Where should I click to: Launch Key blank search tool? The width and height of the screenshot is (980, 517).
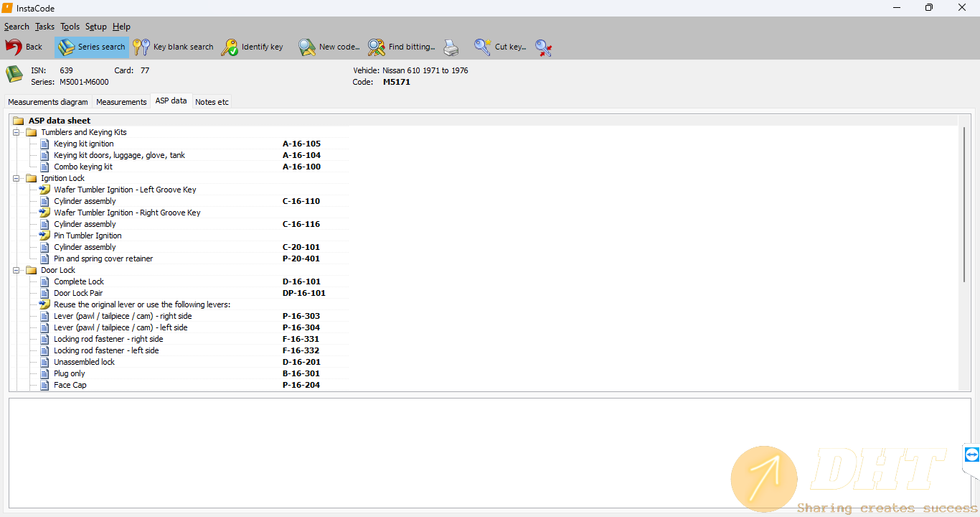pos(174,47)
